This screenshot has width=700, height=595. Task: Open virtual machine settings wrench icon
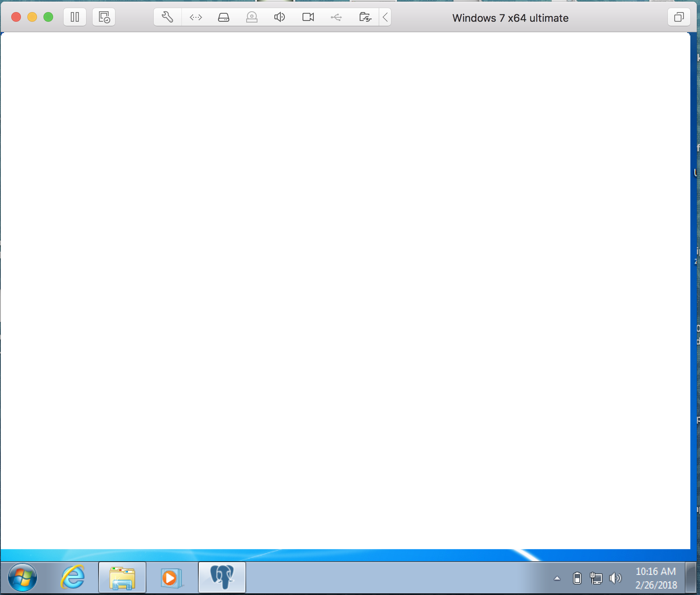pos(167,17)
